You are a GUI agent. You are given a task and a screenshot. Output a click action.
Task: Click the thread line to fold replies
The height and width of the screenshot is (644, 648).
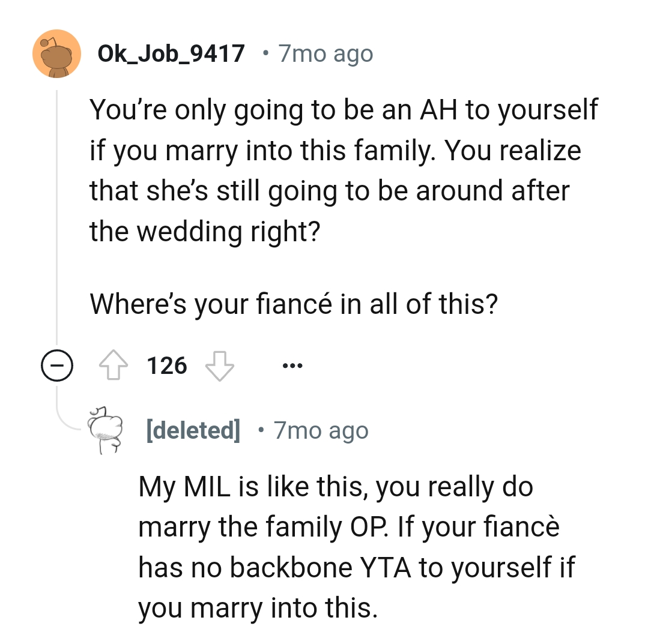click(x=58, y=240)
